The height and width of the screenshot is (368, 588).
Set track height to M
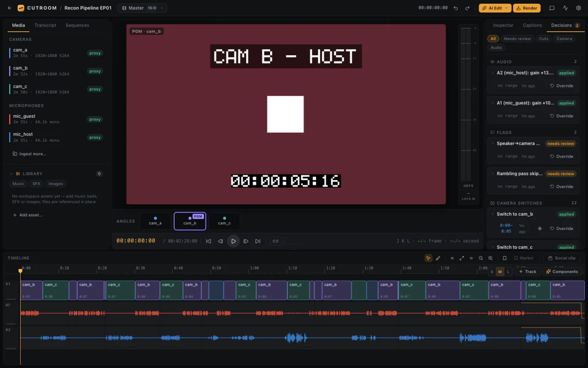[500, 272]
